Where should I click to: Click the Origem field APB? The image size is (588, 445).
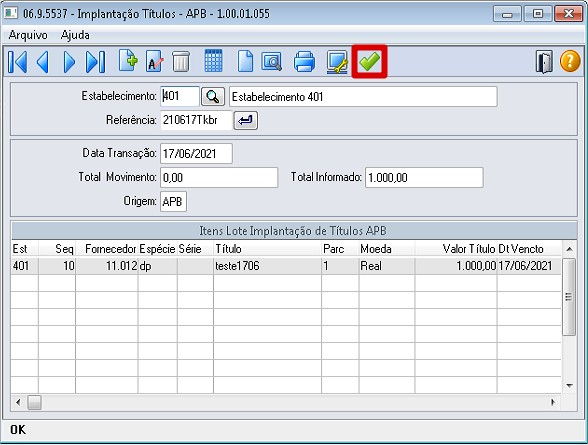173,202
